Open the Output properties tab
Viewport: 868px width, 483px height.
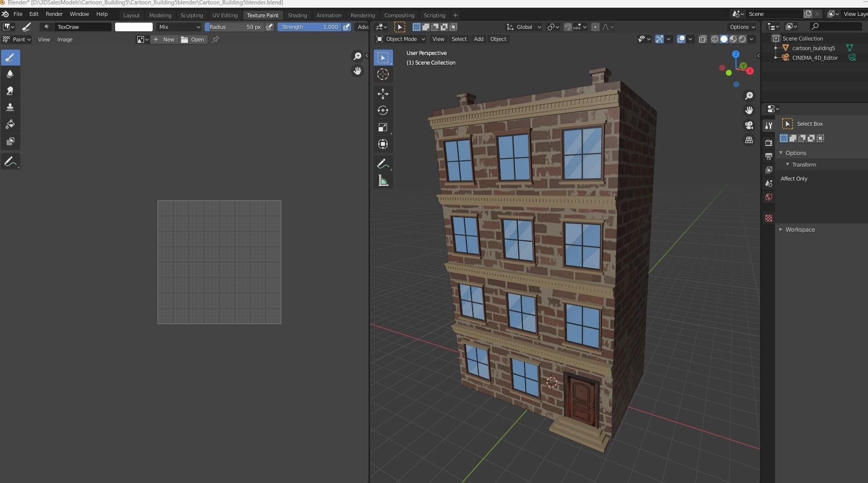tap(769, 156)
